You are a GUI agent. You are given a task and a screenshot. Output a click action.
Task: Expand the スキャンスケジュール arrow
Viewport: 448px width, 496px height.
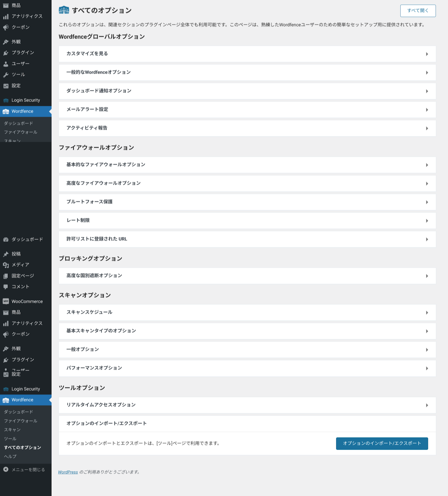coord(427,312)
